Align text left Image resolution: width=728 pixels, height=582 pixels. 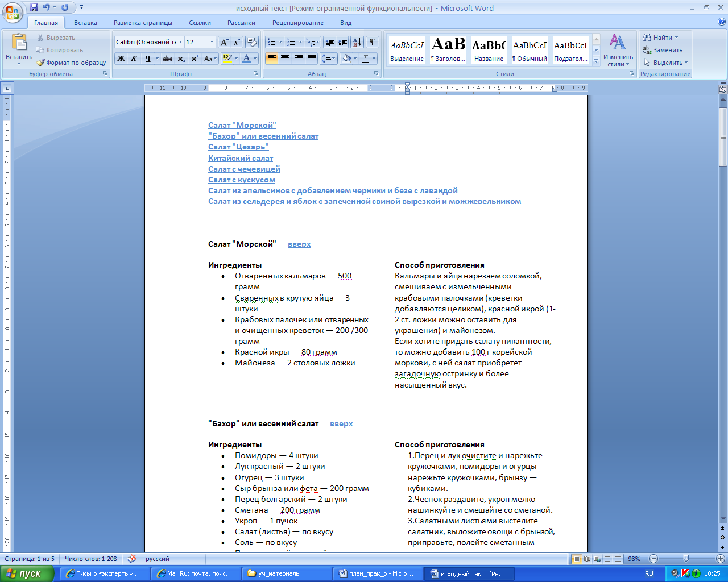pyautogui.click(x=271, y=59)
